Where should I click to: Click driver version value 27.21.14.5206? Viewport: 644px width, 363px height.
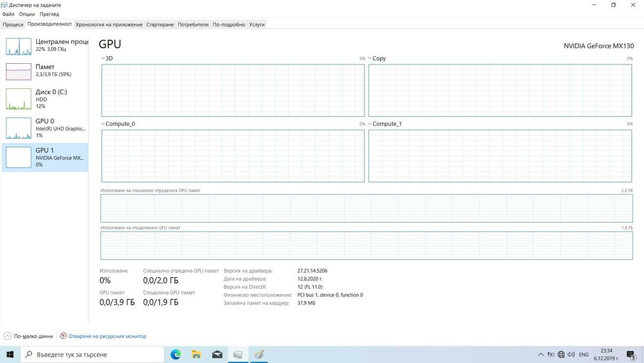coord(312,271)
